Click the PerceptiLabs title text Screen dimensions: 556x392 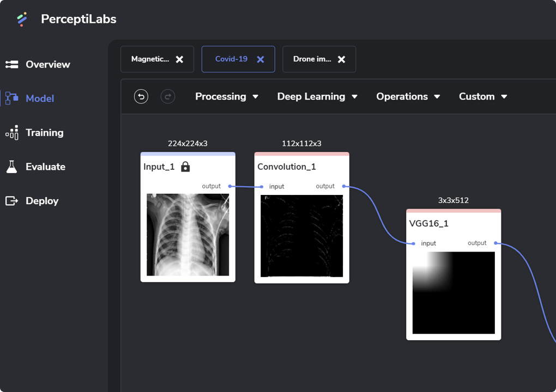tap(78, 19)
